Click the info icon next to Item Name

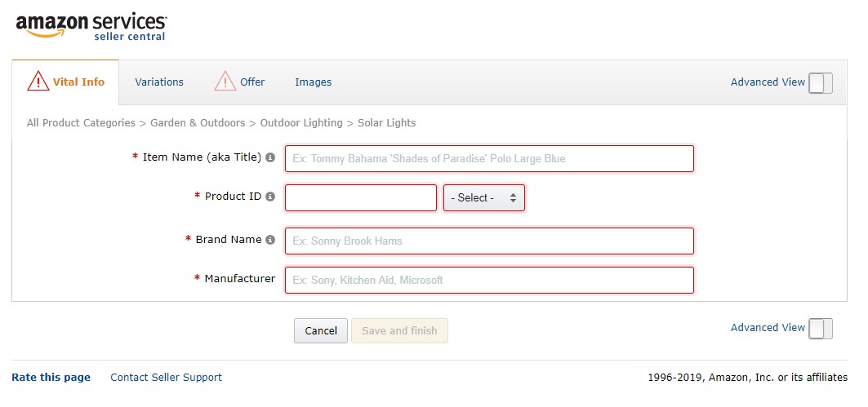(x=270, y=157)
